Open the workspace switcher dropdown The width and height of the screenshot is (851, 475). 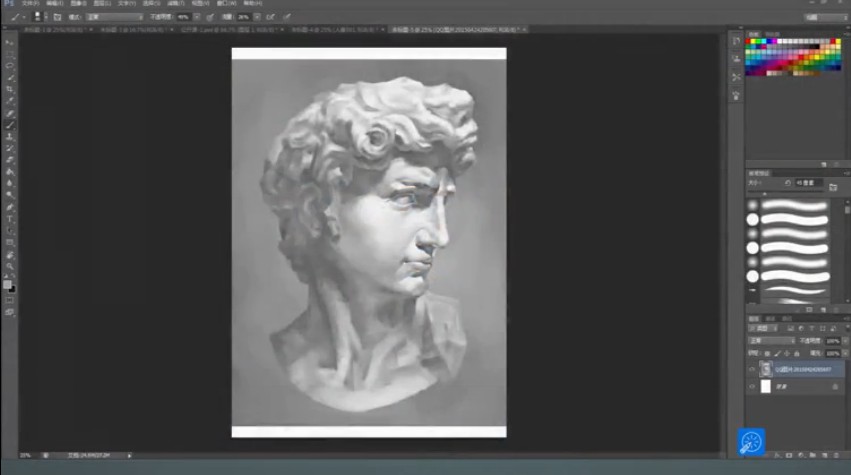825,17
